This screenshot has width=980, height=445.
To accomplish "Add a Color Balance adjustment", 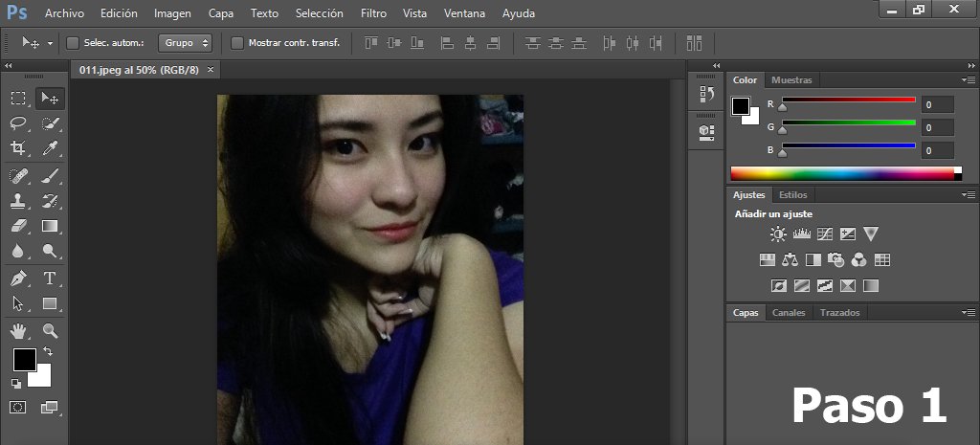I will [791, 259].
